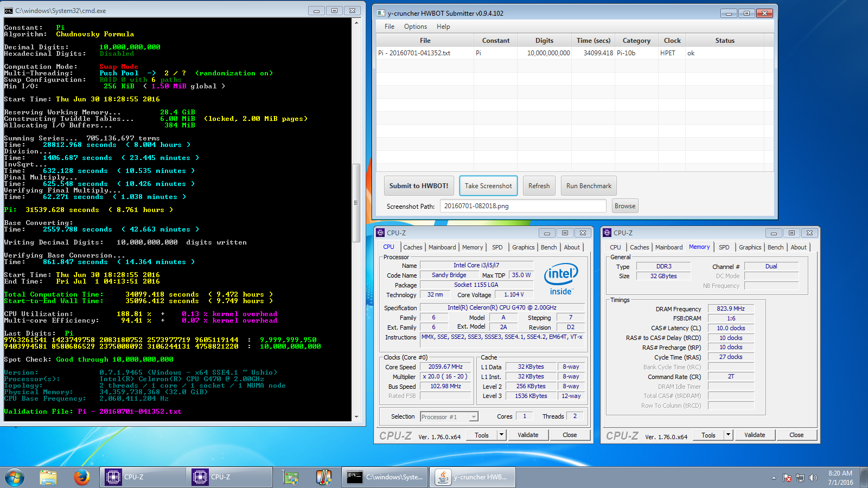
Task: Click the cmd window vertical scrollbar thumb
Action: tap(356, 203)
